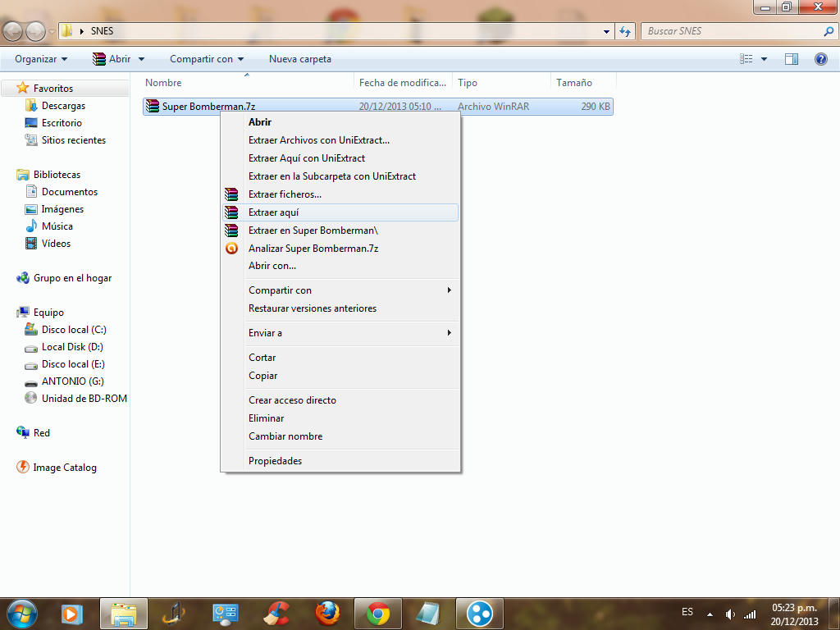Open Descargas in Favoritos sidebar
840x630 pixels.
tap(63, 106)
